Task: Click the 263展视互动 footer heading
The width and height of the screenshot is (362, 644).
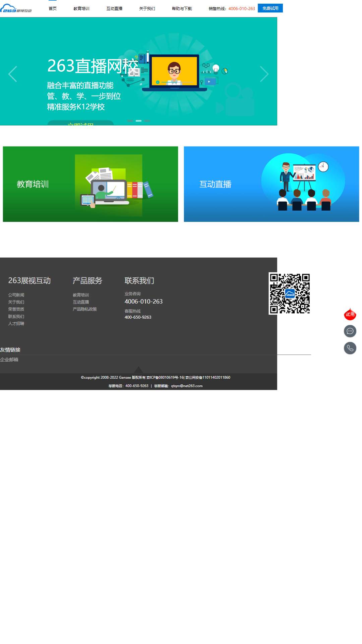Action: [29, 281]
